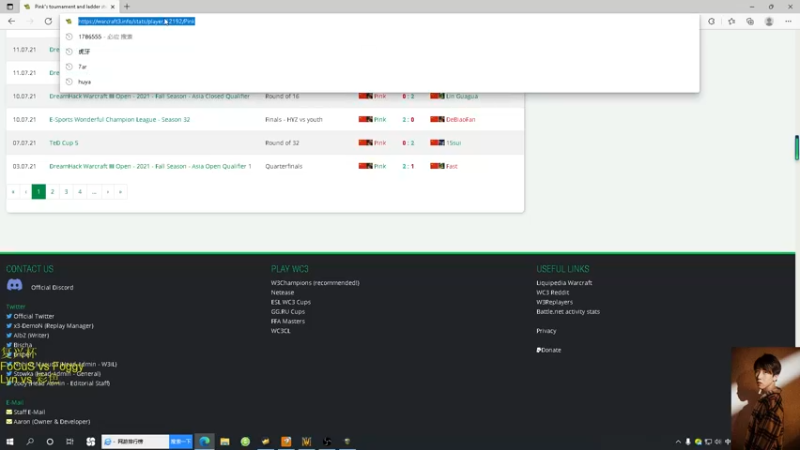Viewport: 800px width, 450px height.
Task: Click the 2 : 0 score against DeBiaoFan
Action: (408, 119)
